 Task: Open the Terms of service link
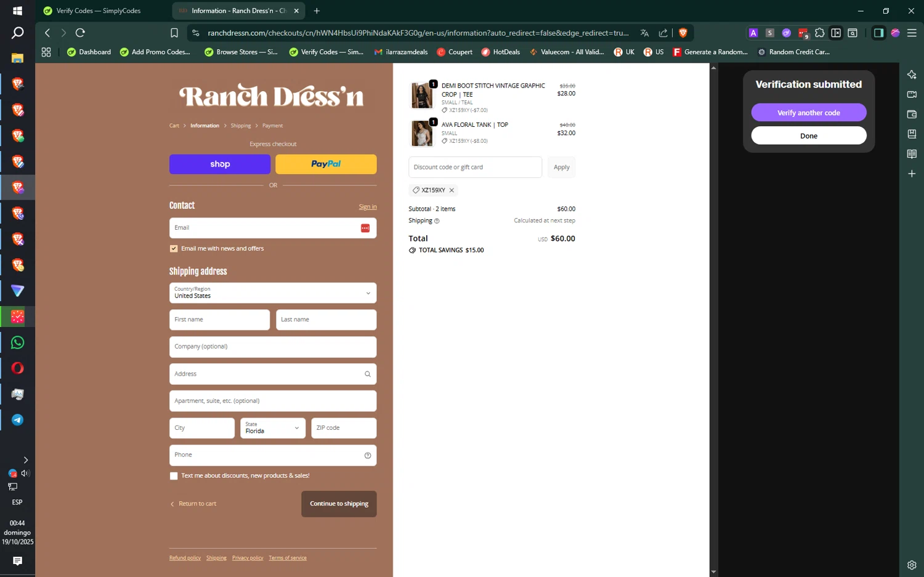click(288, 558)
